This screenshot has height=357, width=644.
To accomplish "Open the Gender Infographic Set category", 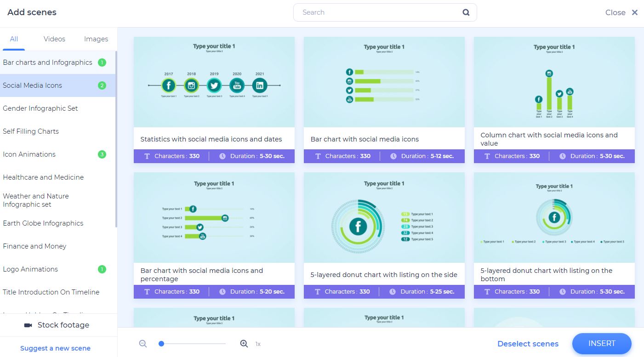I will pyautogui.click(x=40, y=108).
